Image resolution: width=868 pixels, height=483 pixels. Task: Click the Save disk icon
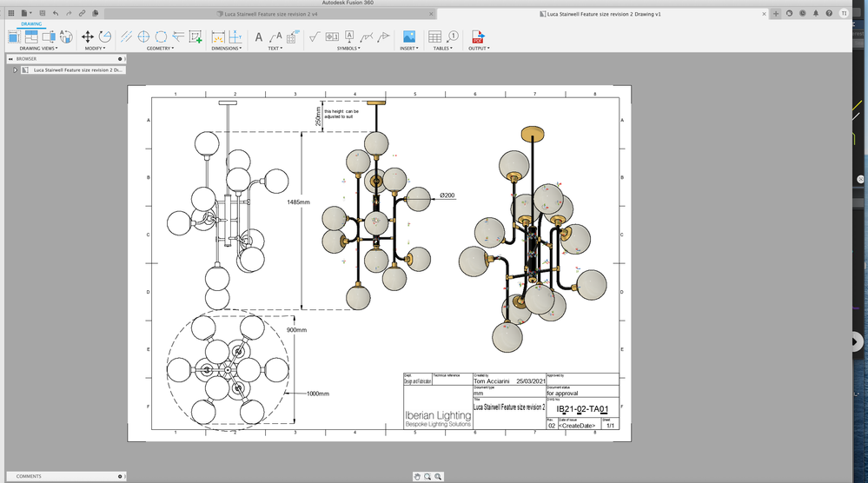42,13
